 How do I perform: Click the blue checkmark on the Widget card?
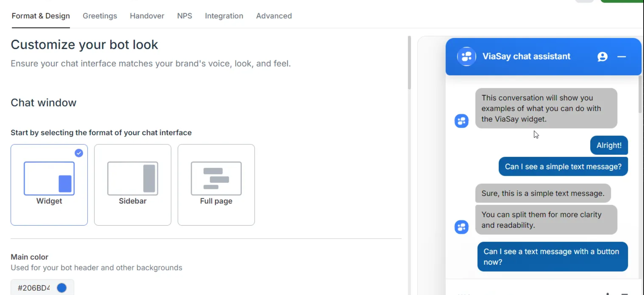point(79,153)
